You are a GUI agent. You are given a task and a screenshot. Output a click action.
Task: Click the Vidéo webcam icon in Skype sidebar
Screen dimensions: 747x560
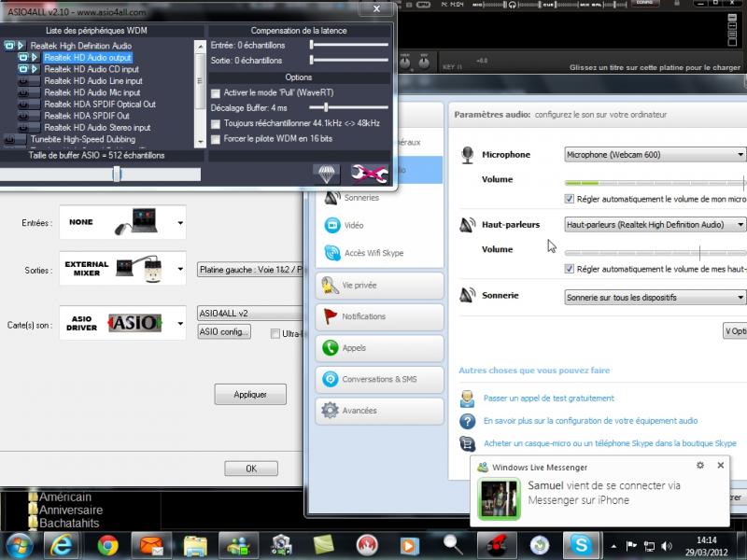point(331,225)
